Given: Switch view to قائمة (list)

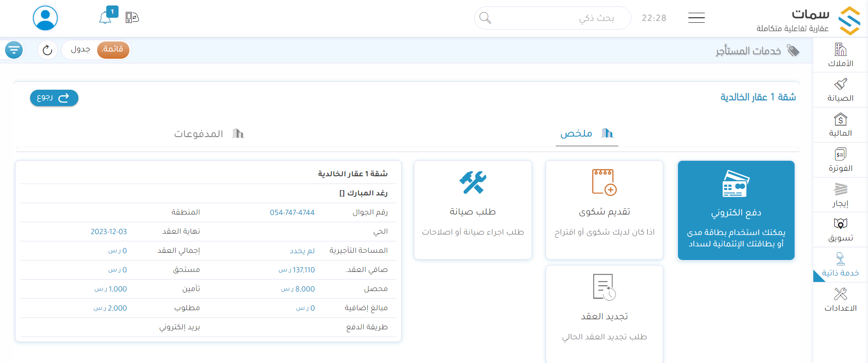Looking at the screenshot, I should [113, 49].
